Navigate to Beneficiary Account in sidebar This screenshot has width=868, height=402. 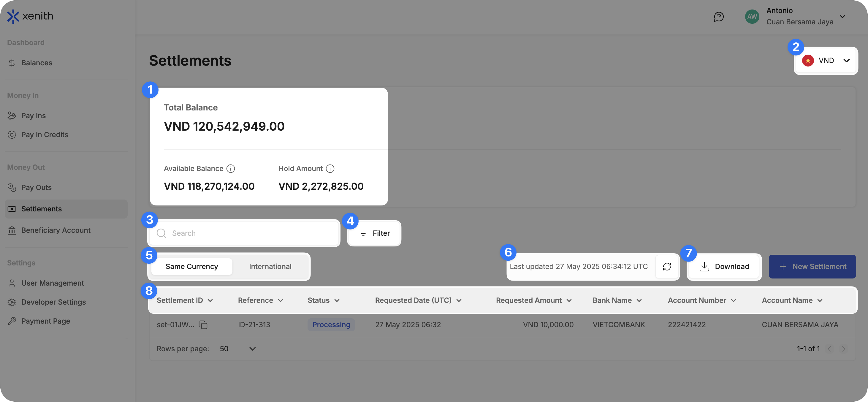(x=56, y=230)
